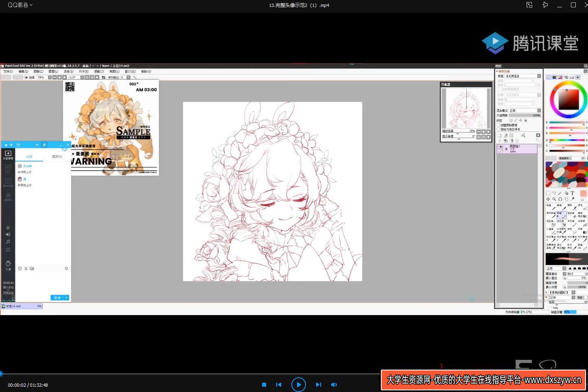Toggle visibility eye of 图层组1
The width and height of the screenshot is (588, 392).
pos(500,147)
